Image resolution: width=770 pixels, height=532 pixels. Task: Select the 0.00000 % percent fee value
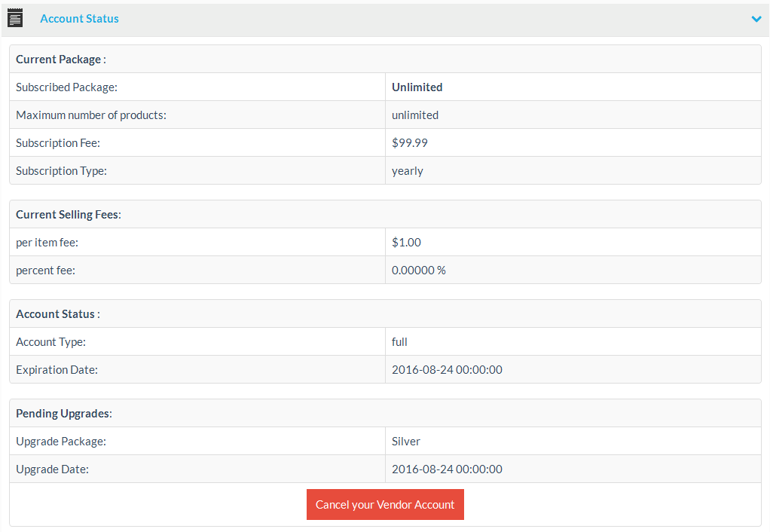coord(418,271)
